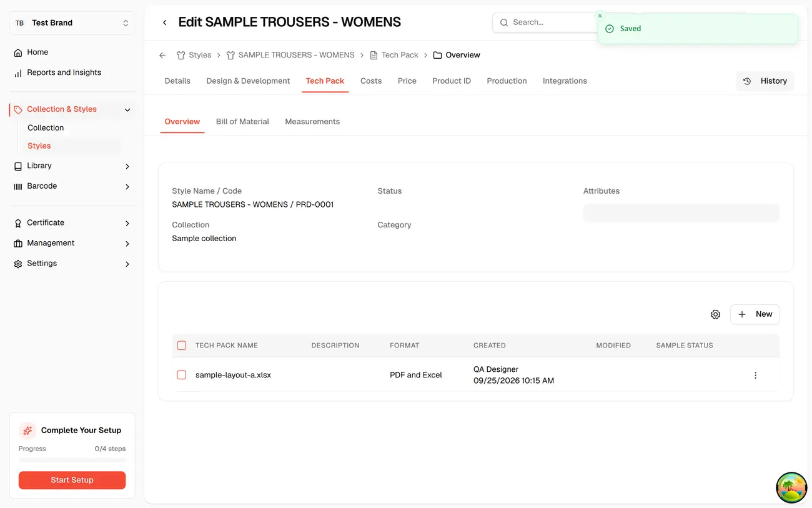Viewport: 812px width, 508px height.
Task: Click the palm tree avatar icon
Action: click(x=791, y=488)
